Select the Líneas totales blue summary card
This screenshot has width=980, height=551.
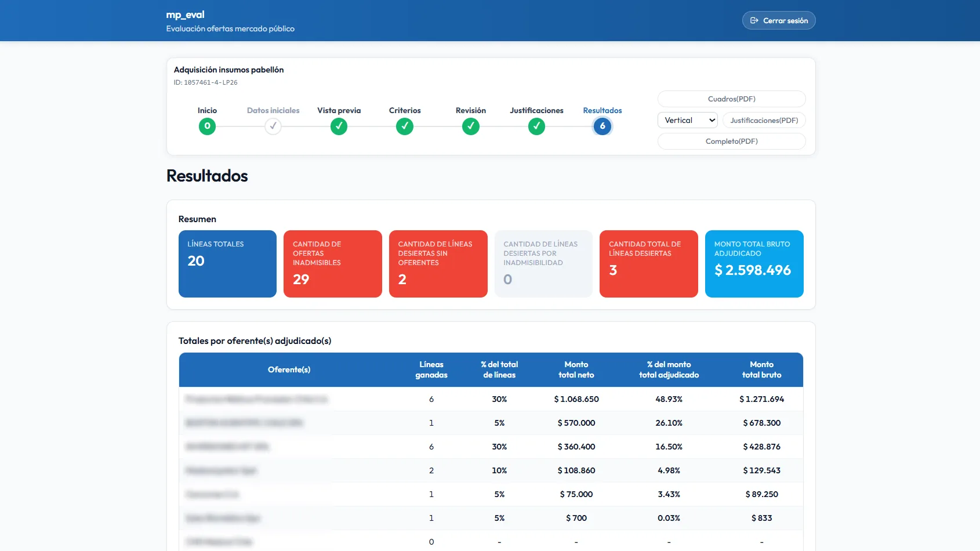[x=227, y=264]
